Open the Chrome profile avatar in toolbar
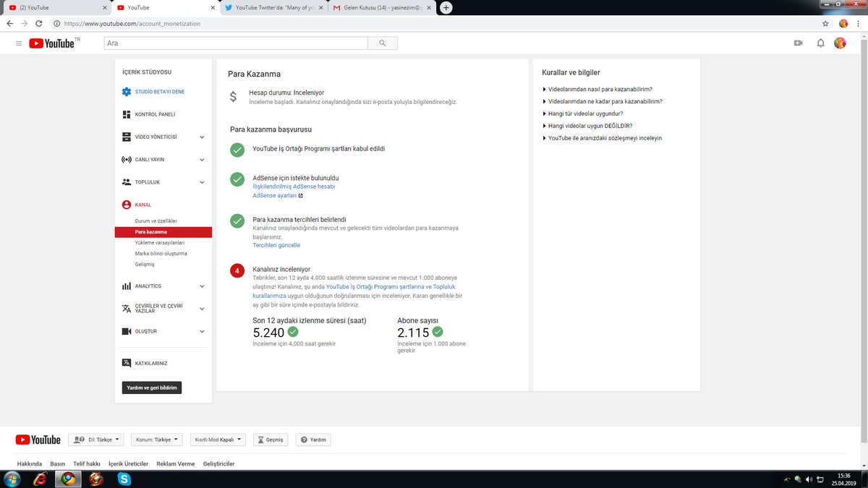 tap(843, 23)
